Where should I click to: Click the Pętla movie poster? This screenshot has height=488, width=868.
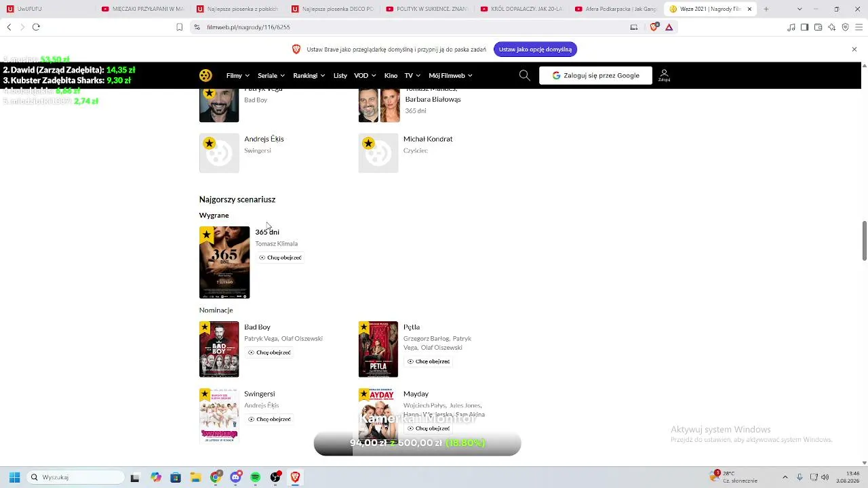378,349
